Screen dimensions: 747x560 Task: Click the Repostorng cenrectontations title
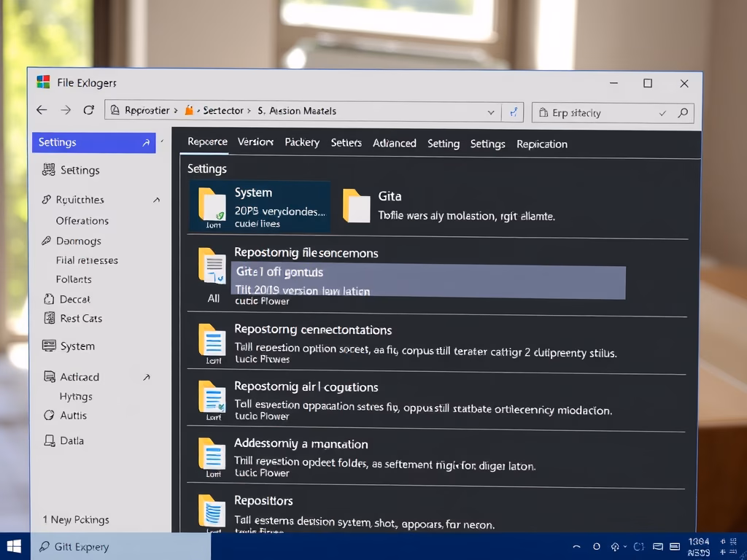point(313,330)
